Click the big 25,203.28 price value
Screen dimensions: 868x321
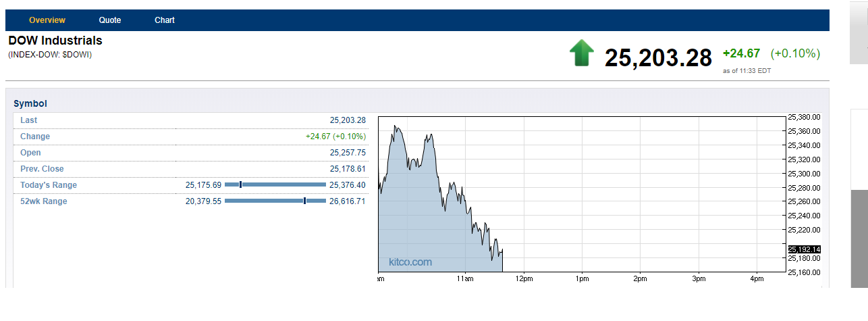(658, 57)
